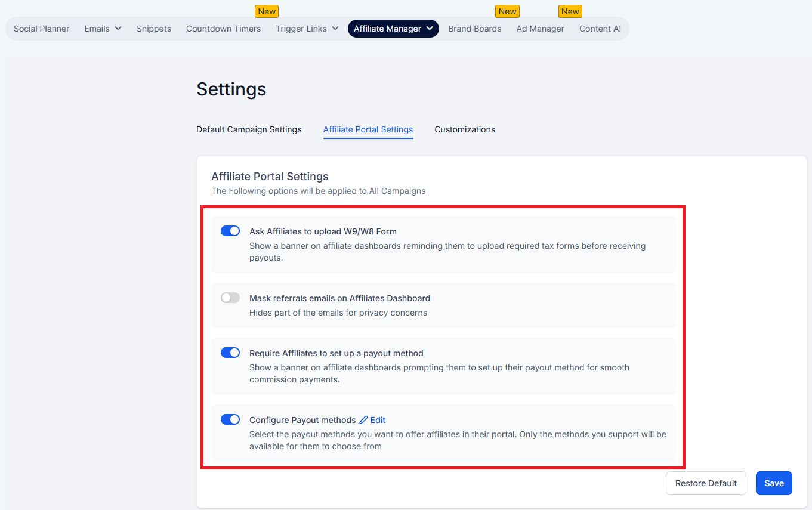
Task: Click the Affiliate Portal Settings section heading
Action: point(270,177)
